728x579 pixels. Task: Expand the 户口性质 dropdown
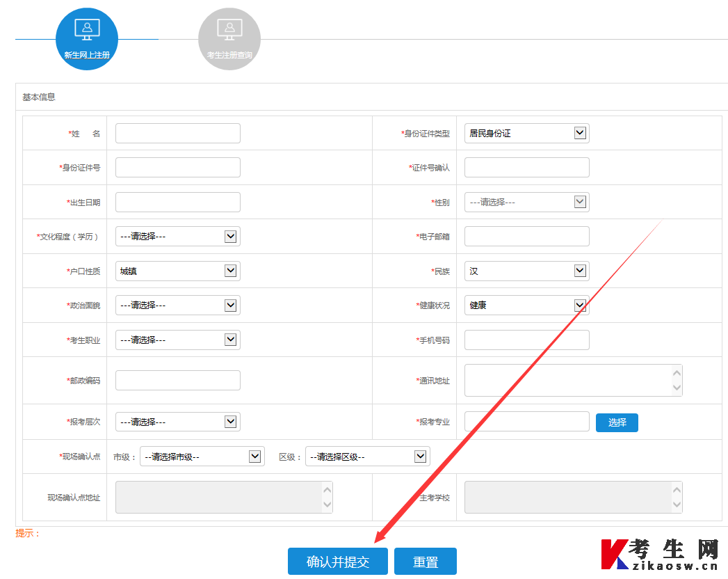click(177, 271)
